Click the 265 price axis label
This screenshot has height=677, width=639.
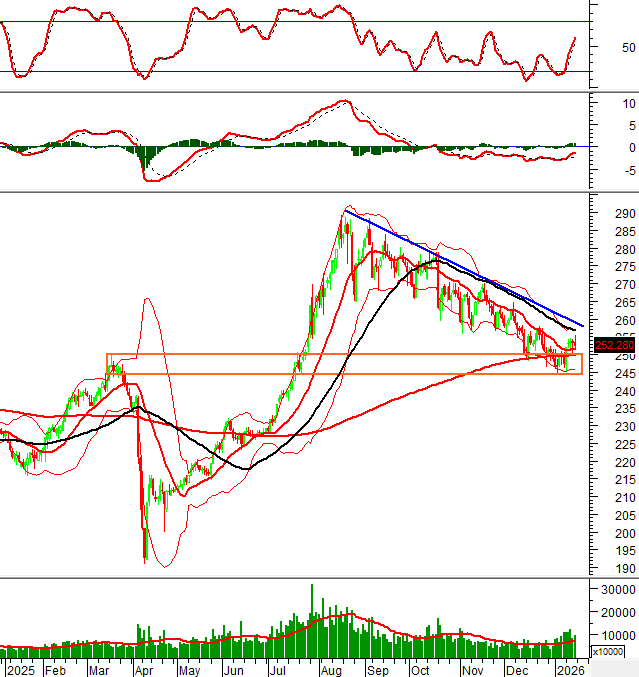625,303
